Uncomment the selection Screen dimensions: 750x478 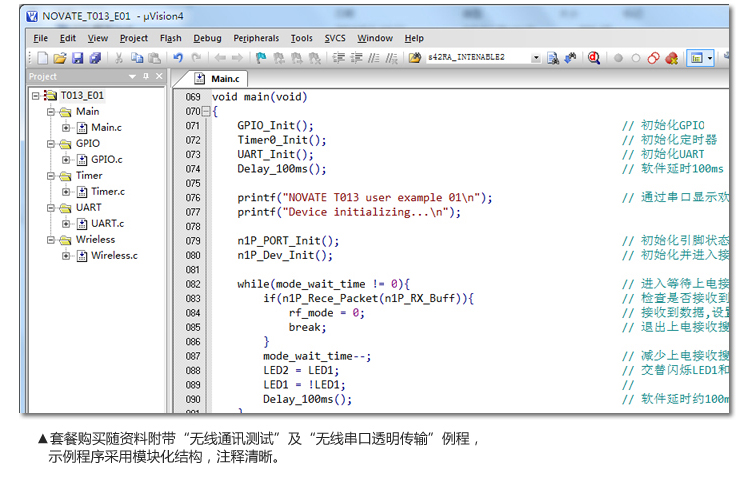391,58
